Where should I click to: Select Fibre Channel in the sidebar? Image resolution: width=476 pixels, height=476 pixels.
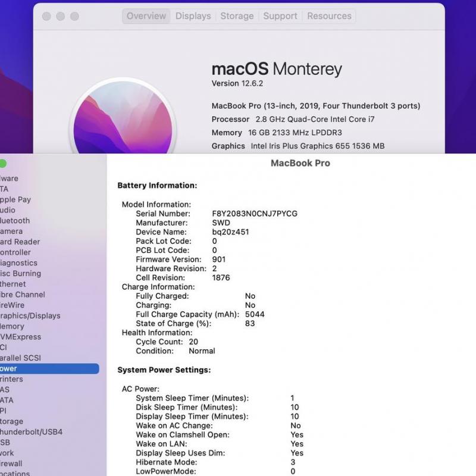(22, 295)
